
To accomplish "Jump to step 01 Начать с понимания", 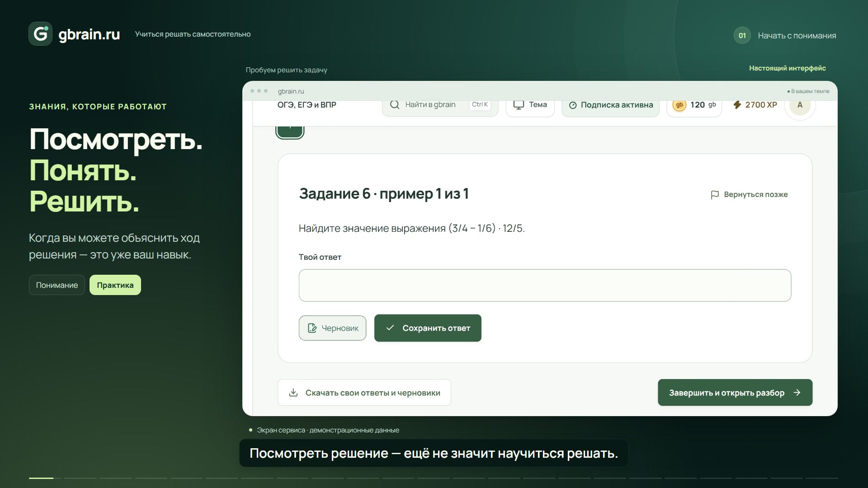I will click(785, 36).
